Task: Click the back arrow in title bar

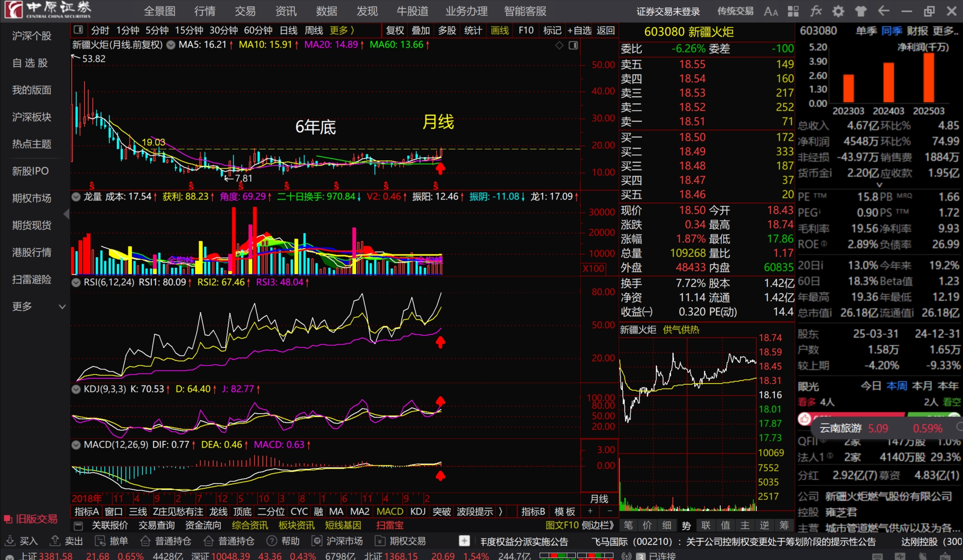Action: (884, 11)
